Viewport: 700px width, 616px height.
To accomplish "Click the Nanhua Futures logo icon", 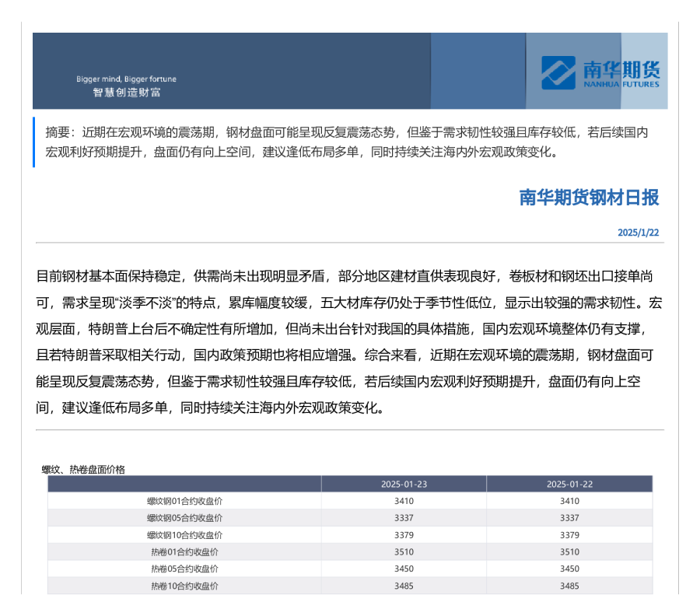I will pos(559,72).
